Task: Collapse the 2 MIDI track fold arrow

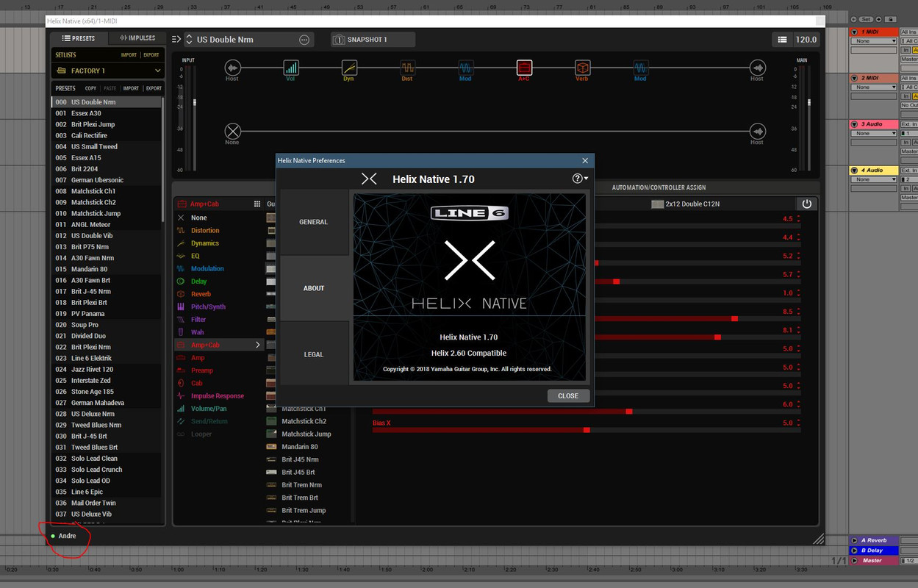Action: pos(855,78)
